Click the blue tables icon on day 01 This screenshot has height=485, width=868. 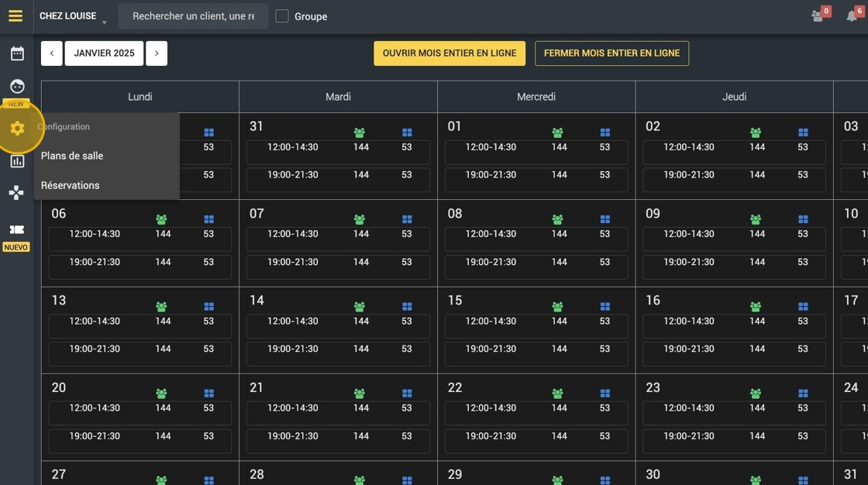point(605,132)
